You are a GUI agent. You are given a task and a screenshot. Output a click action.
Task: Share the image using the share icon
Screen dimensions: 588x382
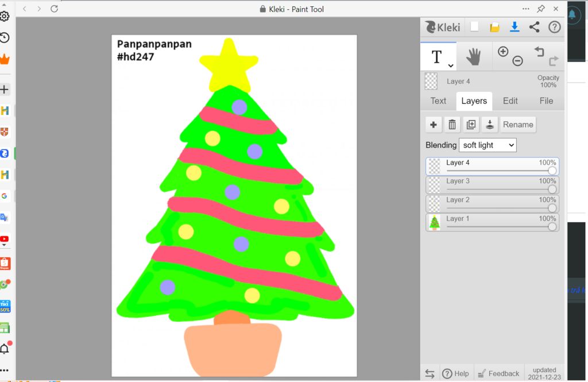(535, 26)
